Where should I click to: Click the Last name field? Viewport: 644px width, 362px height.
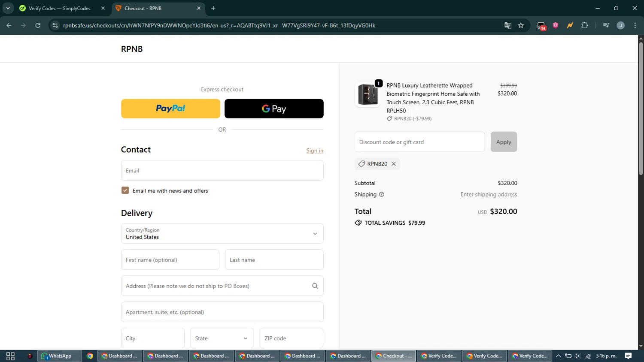point(274,259)
